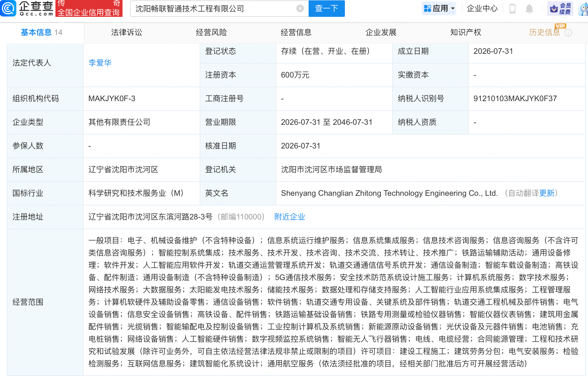Click registration status 存续（在营、开业、在册）
Viewport: 588px width, 376px height.
[x=325, y=51]
